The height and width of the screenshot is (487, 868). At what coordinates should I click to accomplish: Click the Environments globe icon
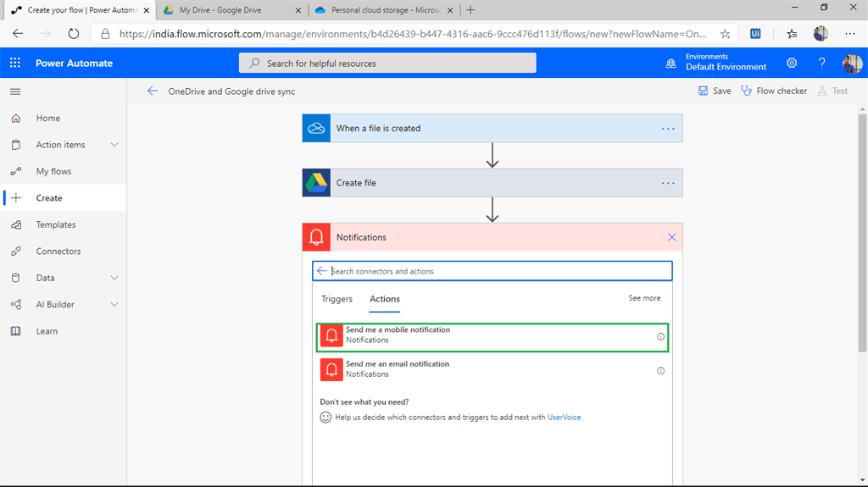(x=671, y=63)
